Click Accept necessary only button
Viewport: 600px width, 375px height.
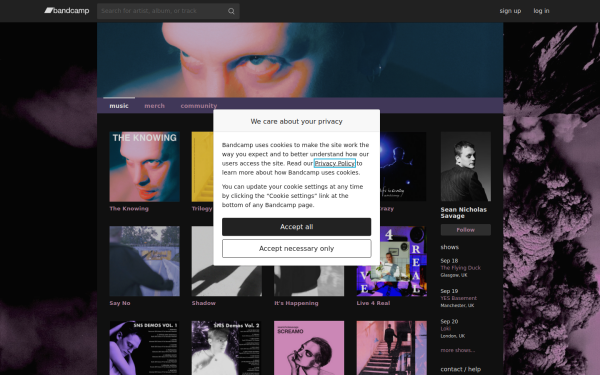297,249
